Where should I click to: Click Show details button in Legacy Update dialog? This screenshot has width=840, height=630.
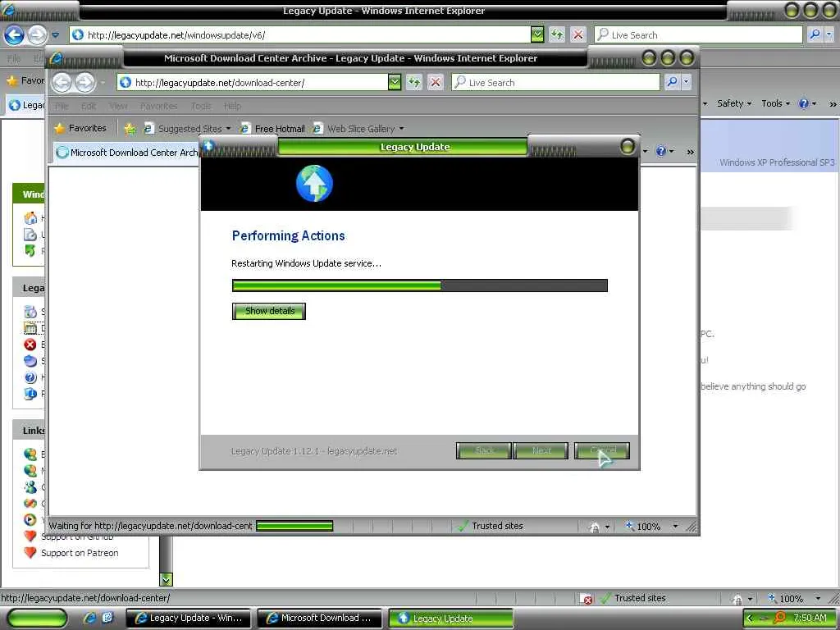tap(269, 311)
